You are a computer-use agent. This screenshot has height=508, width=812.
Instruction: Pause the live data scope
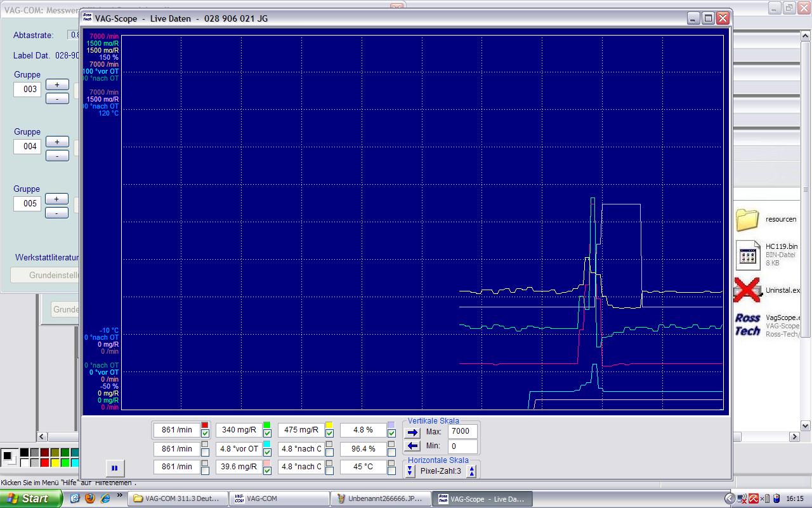[x=114, y=469]
